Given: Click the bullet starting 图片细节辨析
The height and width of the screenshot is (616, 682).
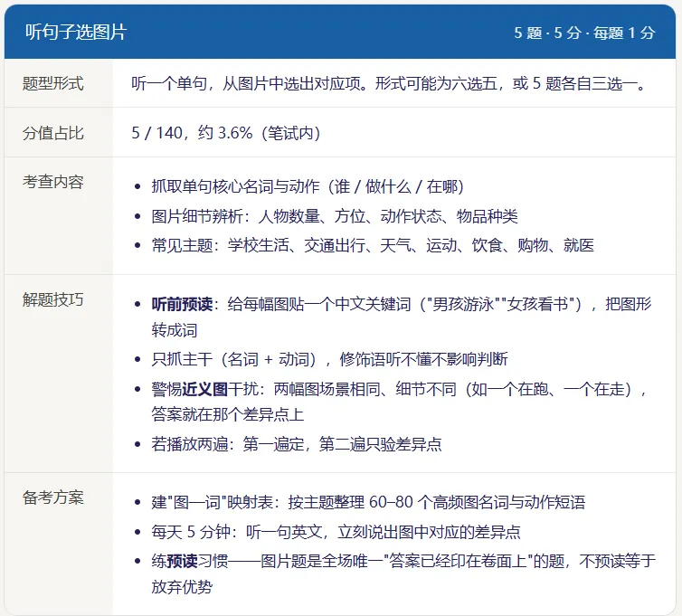Looking at the screenshot, I should pos(335,216).
